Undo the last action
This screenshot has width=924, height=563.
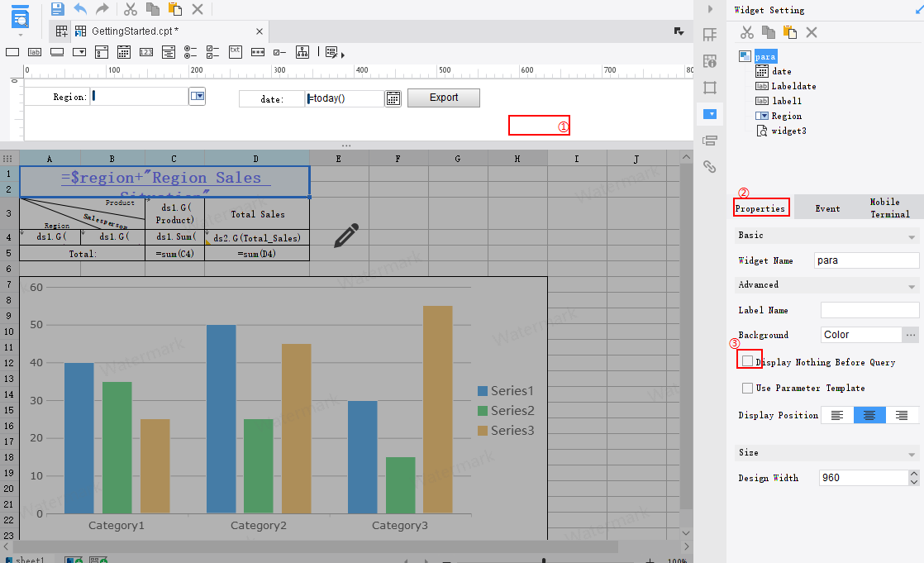79,8
